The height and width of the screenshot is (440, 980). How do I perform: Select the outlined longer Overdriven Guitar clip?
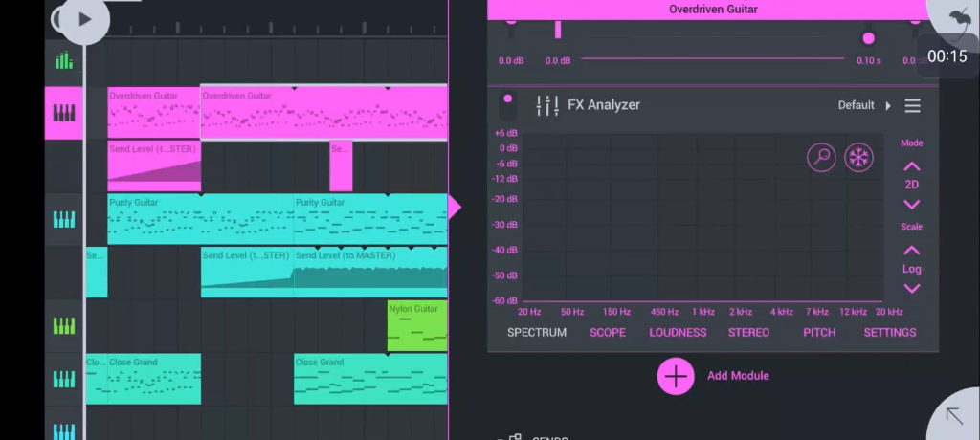coord(323,112)
